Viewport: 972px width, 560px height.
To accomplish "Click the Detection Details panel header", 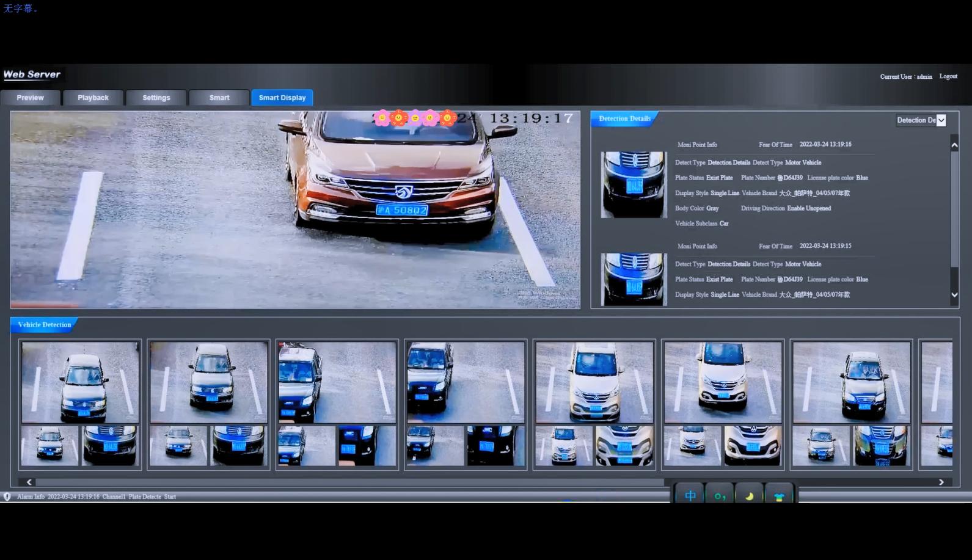I will pyautogui.click(x=624, y=118).
